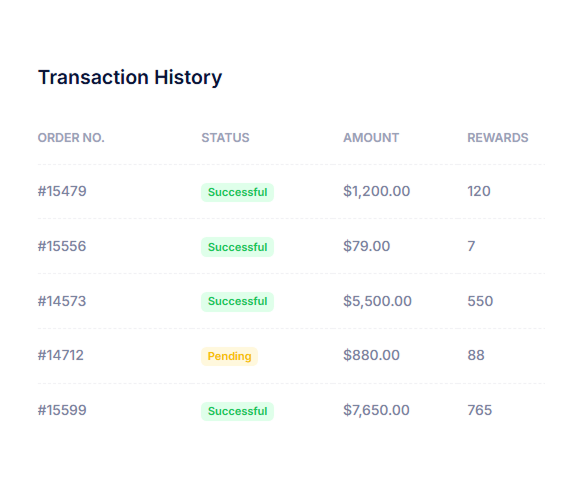Open order #14573

pyautogui.click(x=62, y=301)
